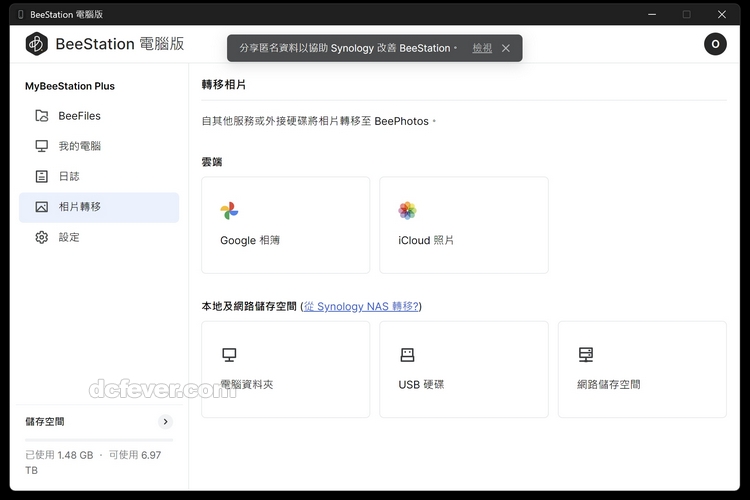
Task: Click the 已使用 1.48 GB storage text
Action: [x=59, y=455]
